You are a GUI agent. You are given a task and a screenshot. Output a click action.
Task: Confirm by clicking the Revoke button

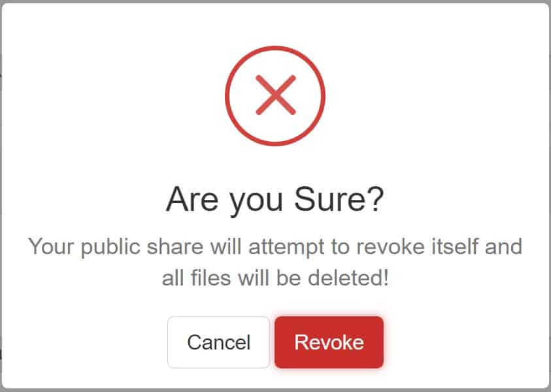pos(329,342)
